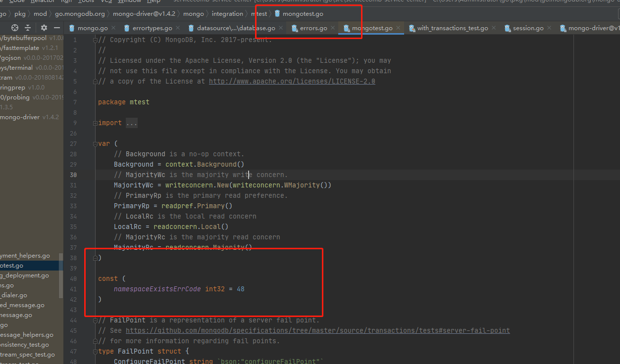Select mongo-driver v1.4.2 in project tree
Image resolution: width=620 pixels, height=364 pixels.
click(29, 117)
